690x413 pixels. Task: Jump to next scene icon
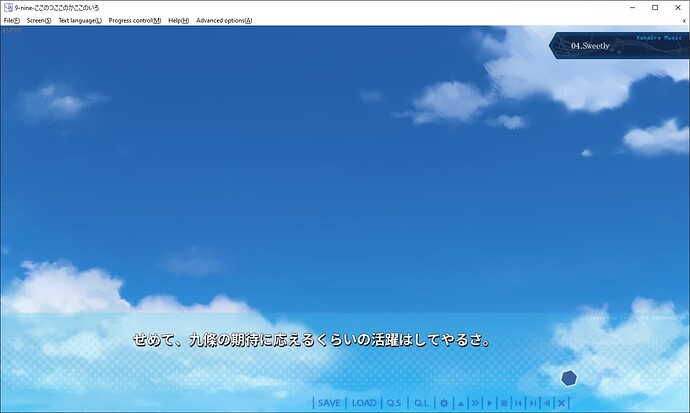click(x=533, y=403)
